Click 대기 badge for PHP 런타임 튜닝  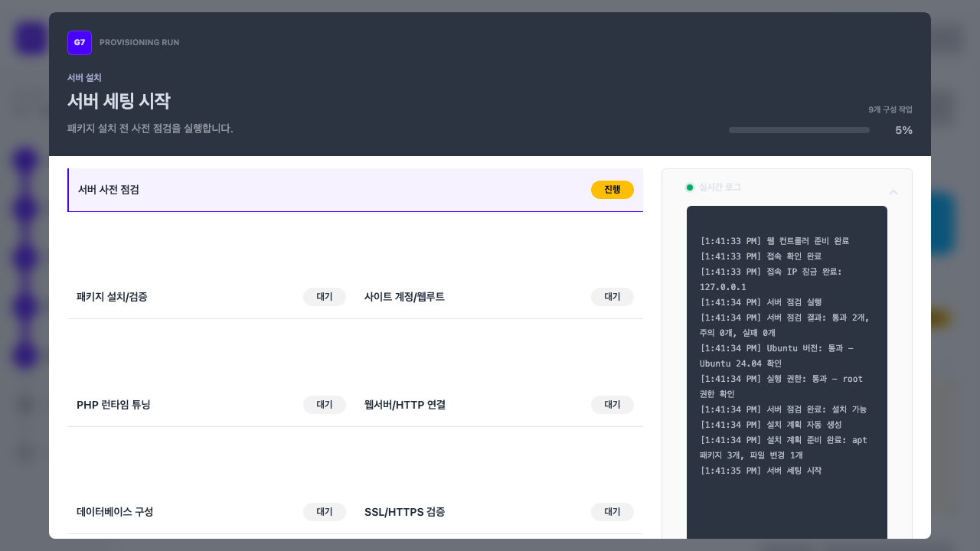pos(325,405)
